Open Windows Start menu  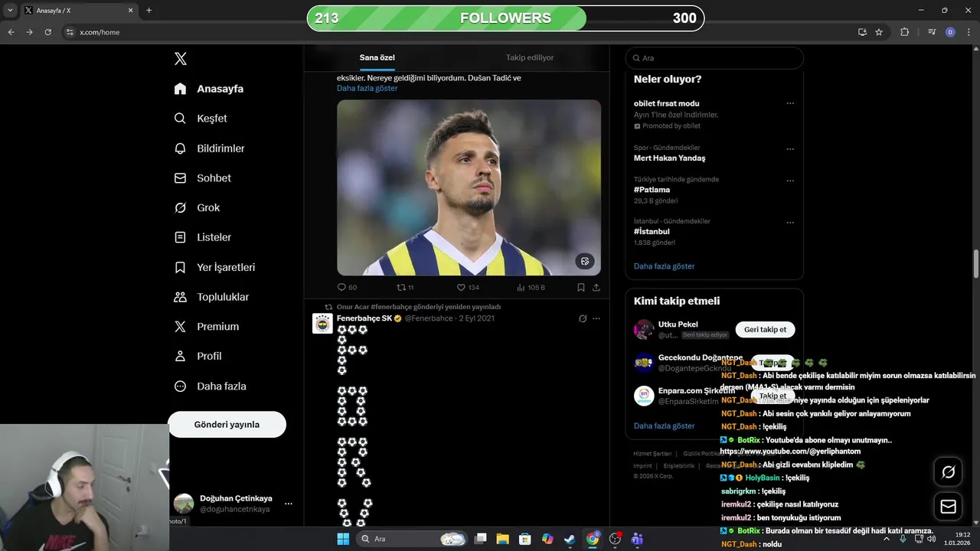pyautogui.click(x=343, y=539)
